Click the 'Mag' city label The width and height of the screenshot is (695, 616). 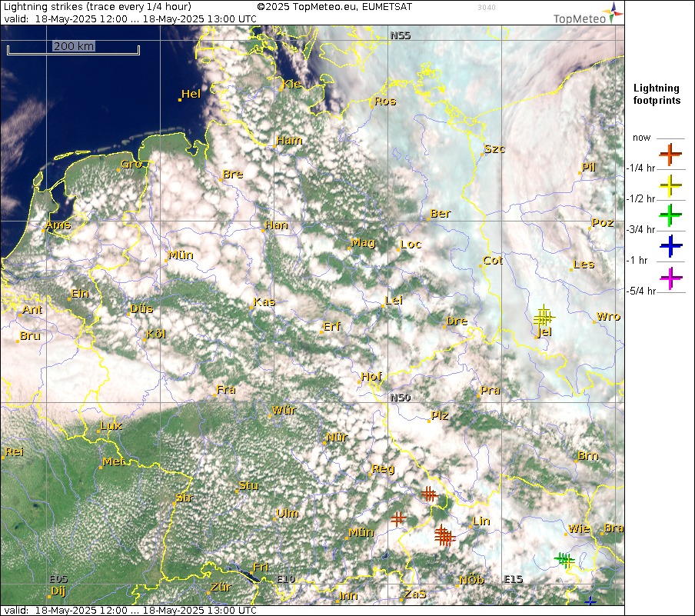tap(363, 242)
